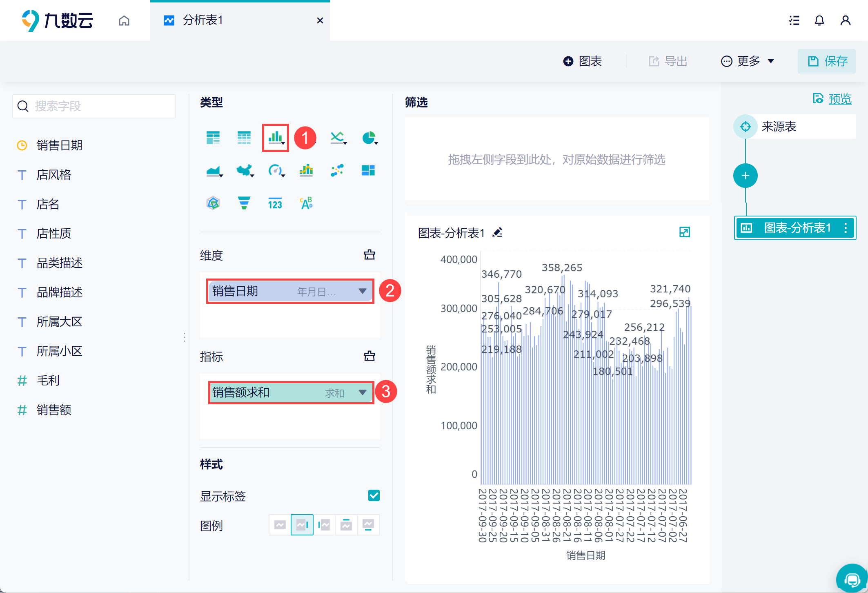The height and width of the screenshot is (593, 868).
Task: Open the 销售额求和 aggregation dropdown arrow
Action: pos(362,392)
